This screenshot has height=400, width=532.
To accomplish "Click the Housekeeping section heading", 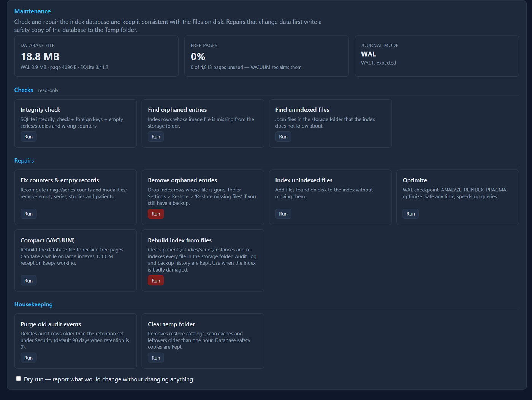I will [x=33, y=304].
